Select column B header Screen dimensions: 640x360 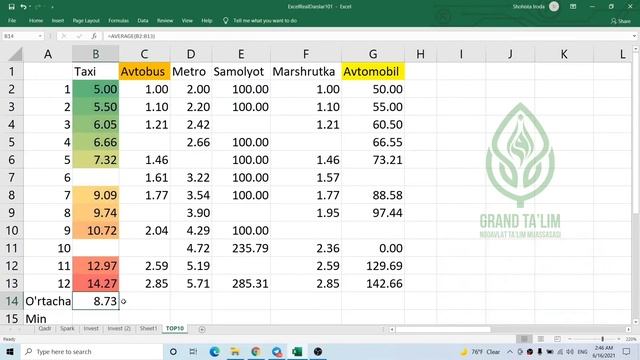[x=96, y=54]
